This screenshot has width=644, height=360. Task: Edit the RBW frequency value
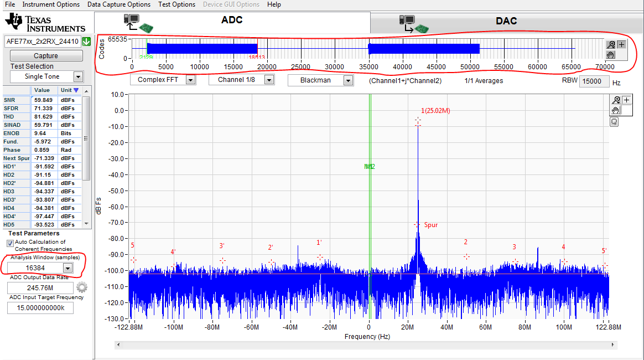coord(594,81)
